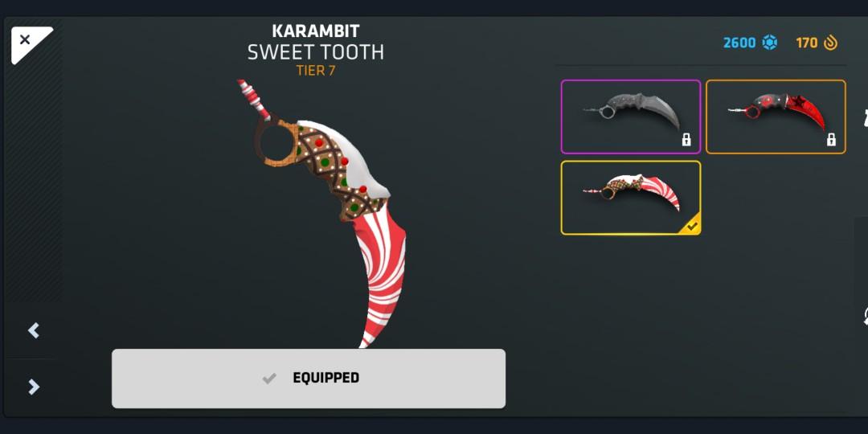Select the Sweet Tooth candy cane skin

631,198
